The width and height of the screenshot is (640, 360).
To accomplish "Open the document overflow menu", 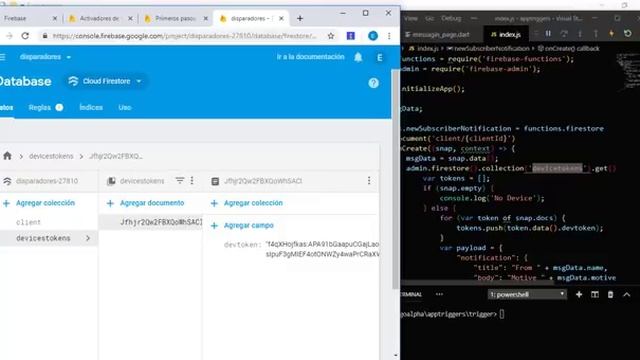I will 369,180.
